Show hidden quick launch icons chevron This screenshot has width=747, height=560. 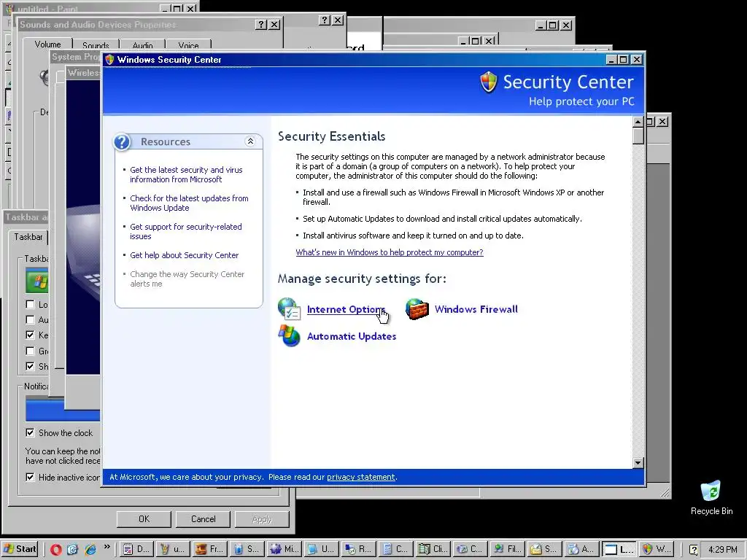pyautogui.click(x=107, y=547)
